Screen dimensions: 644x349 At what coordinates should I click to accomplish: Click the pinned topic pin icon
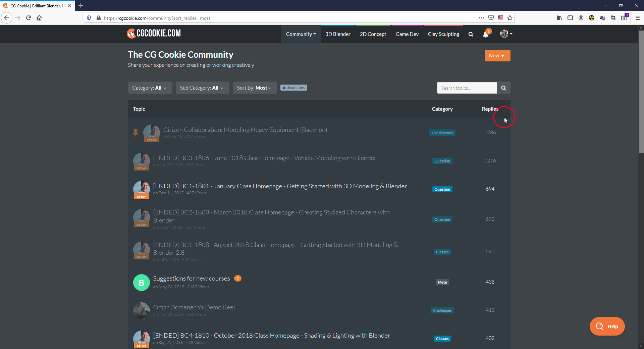[136, 133]
